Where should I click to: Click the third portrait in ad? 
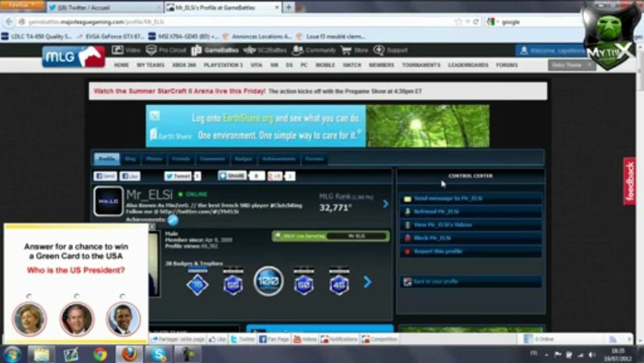click(x=123, y=319)
